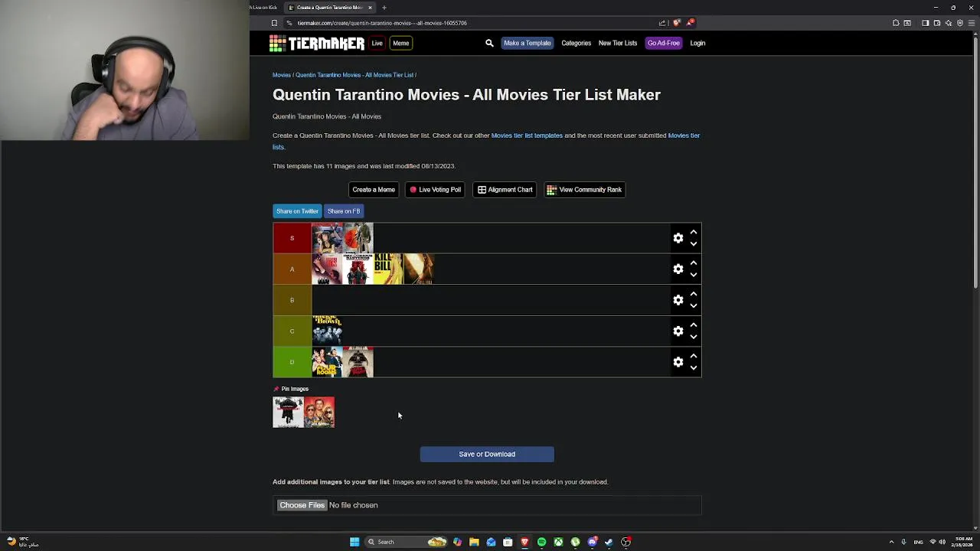Start a Live Voting Poll

coord(435,190)
